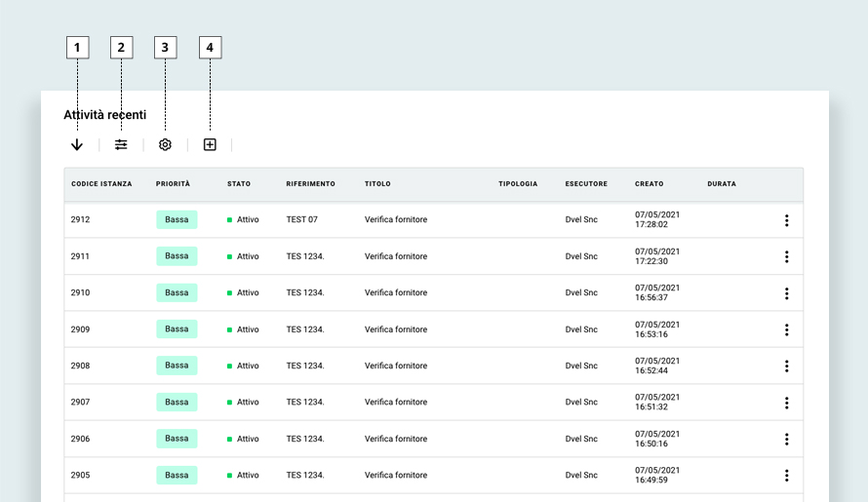
Task: Open the three-dot menu for row 2905
Action: coord(787,476)
